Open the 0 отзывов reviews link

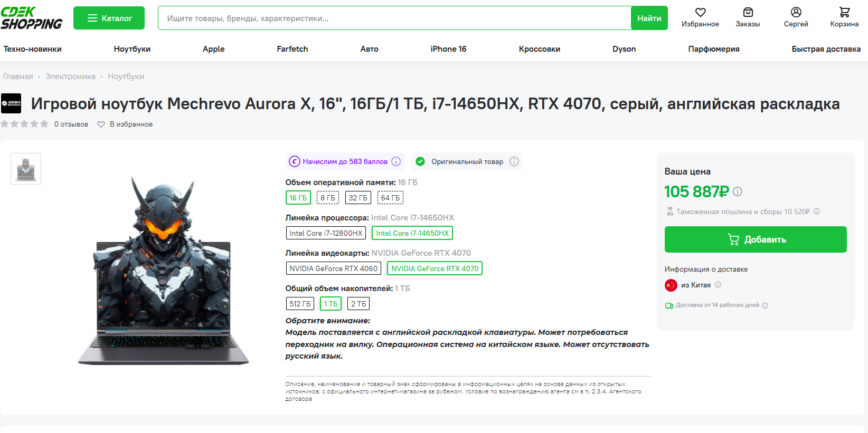(71, 124)
